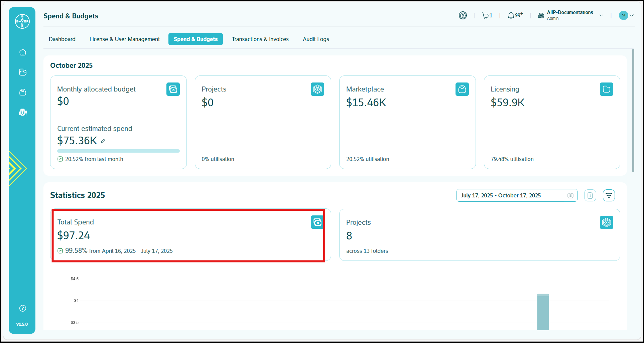Open the statistics filter icon
This screenshot has height=343, width=644.
point(609,195)
